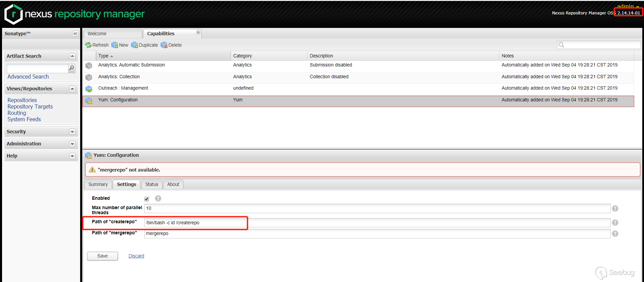Viewport: 644px width, 282px height.
Task: Focus the Path of mergerepo field
Action: 377,234
